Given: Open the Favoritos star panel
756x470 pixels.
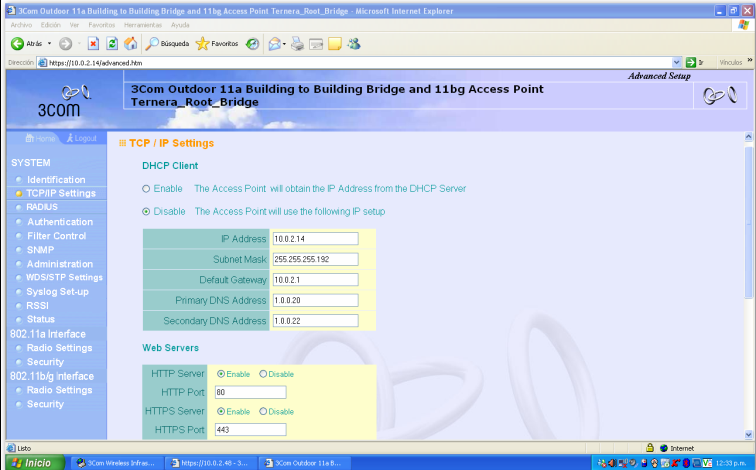Looking at the screenshot, I should [x=216, y=44].
